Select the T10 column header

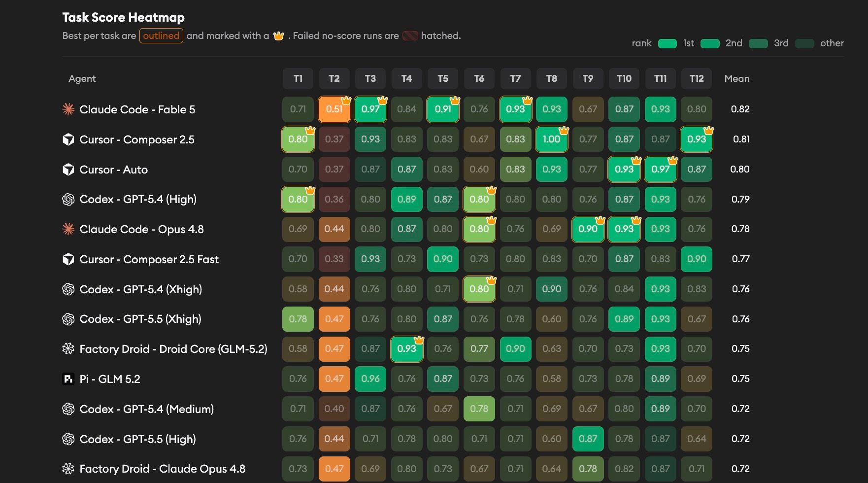tap(624, 78)
